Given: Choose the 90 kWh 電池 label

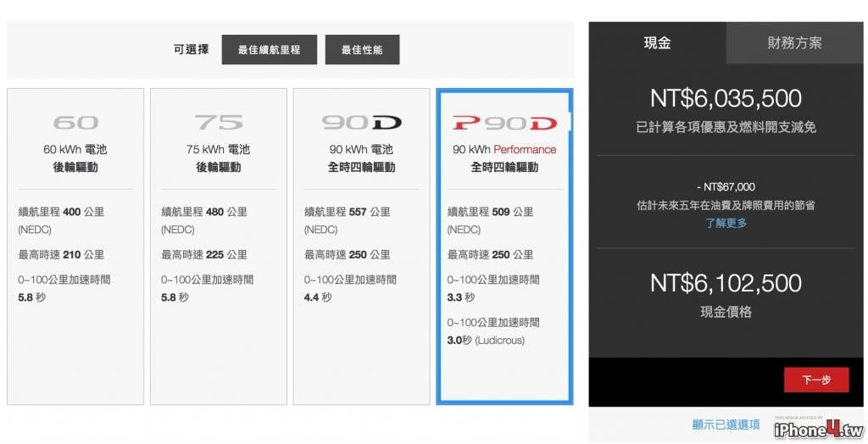Looking at the screenshot, I should (x=361, y=149).
